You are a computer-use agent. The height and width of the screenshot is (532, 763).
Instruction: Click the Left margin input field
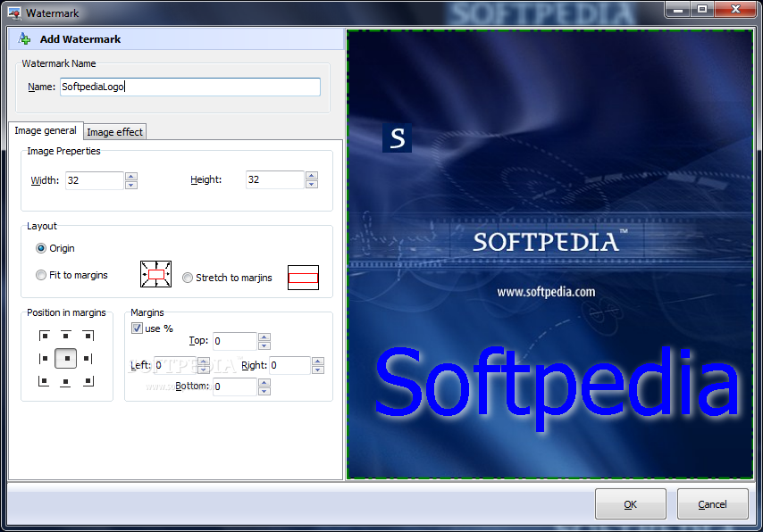click(176, 365)
